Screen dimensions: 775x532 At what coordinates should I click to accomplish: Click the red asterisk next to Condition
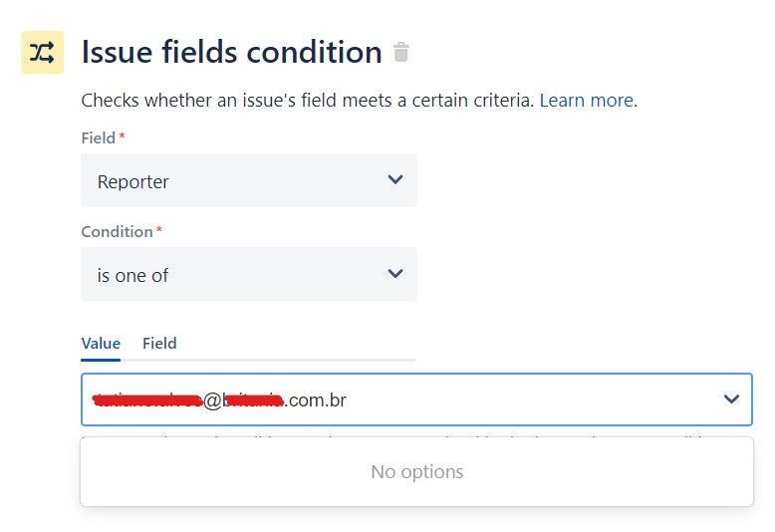click(x=159, y=229)
